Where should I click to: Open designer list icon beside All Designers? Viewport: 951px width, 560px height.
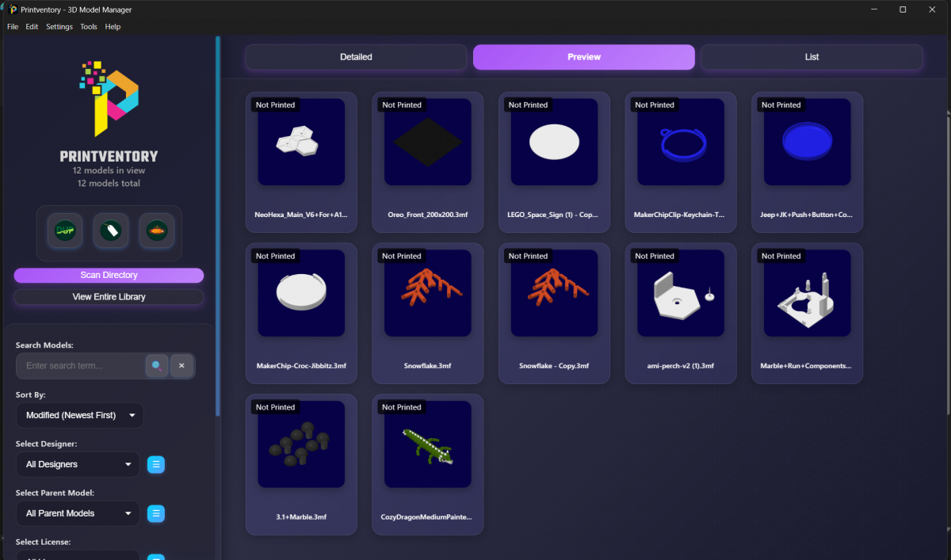157,464
